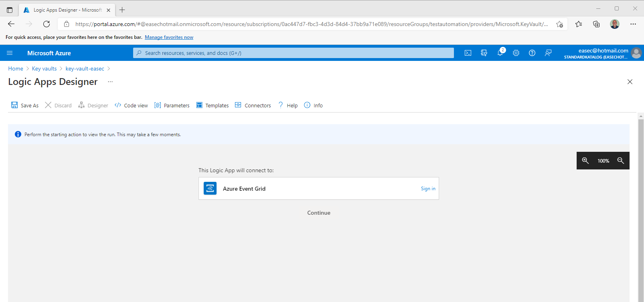
Task: Open Azure portal settings gear
Action: click(516, 53)
